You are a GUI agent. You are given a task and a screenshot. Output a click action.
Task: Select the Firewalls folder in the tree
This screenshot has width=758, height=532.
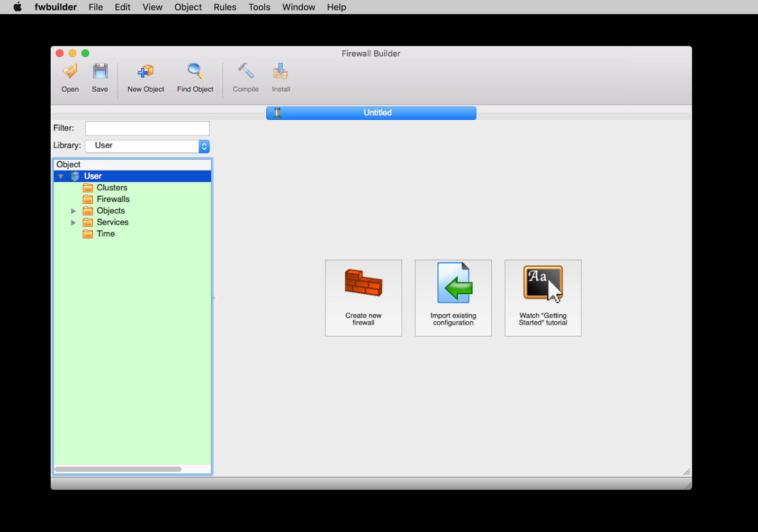pos(113,199)
